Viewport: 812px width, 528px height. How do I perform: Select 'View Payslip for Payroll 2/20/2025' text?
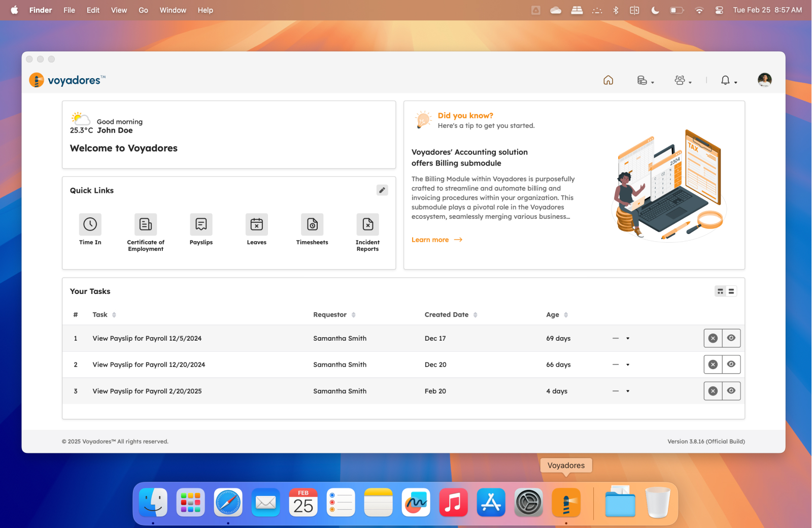point(147,391)
